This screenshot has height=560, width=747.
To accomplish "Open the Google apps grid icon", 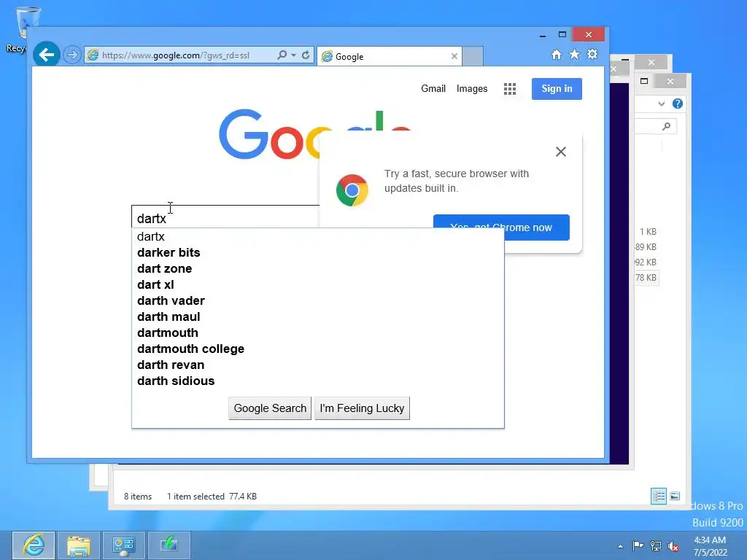I will (510, 89).
